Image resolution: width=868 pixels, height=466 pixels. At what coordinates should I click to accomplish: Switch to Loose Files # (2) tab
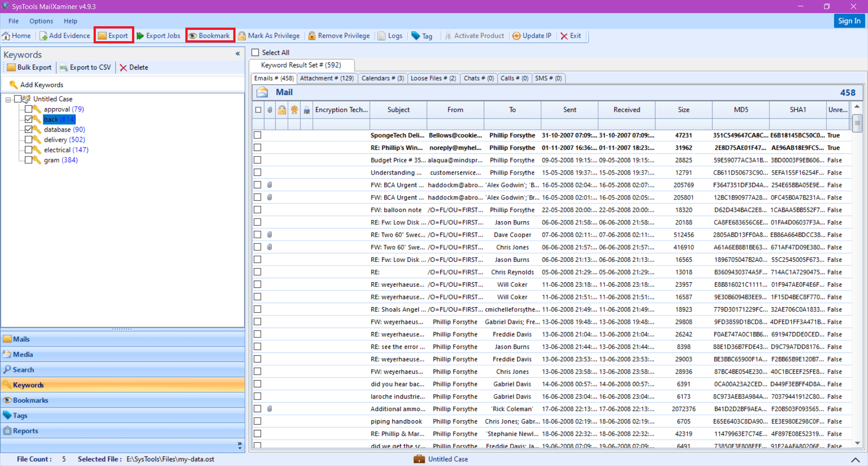click(433, 78)
